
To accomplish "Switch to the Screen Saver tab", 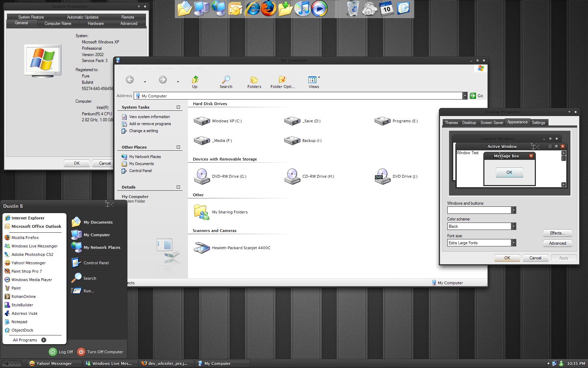I will [x=491, y=123].
